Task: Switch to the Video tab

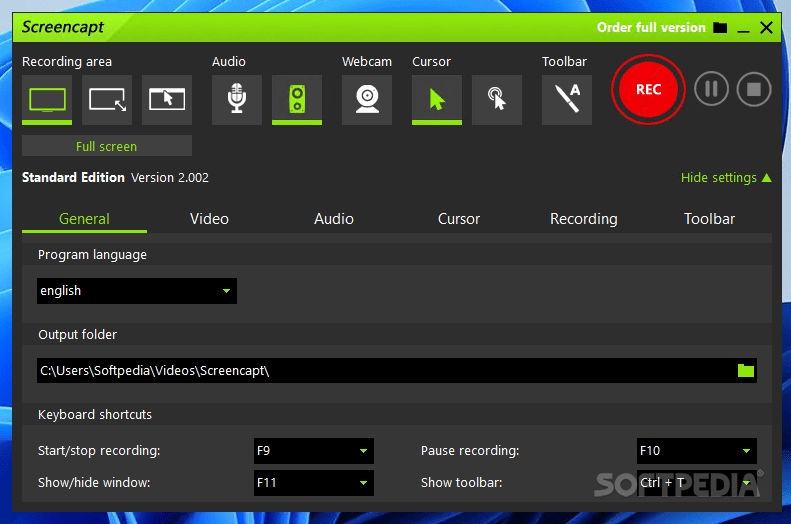Action: pyautogui.click(x=209, y=219)
